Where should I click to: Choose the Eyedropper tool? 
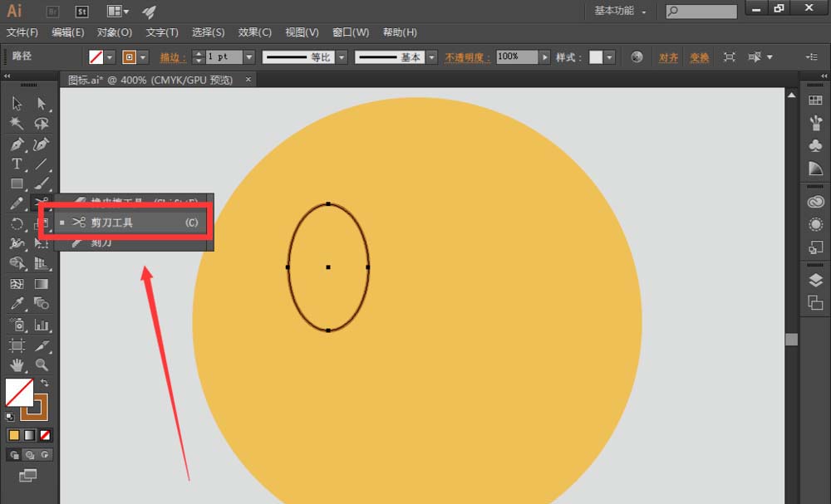[x=17, y=303]
